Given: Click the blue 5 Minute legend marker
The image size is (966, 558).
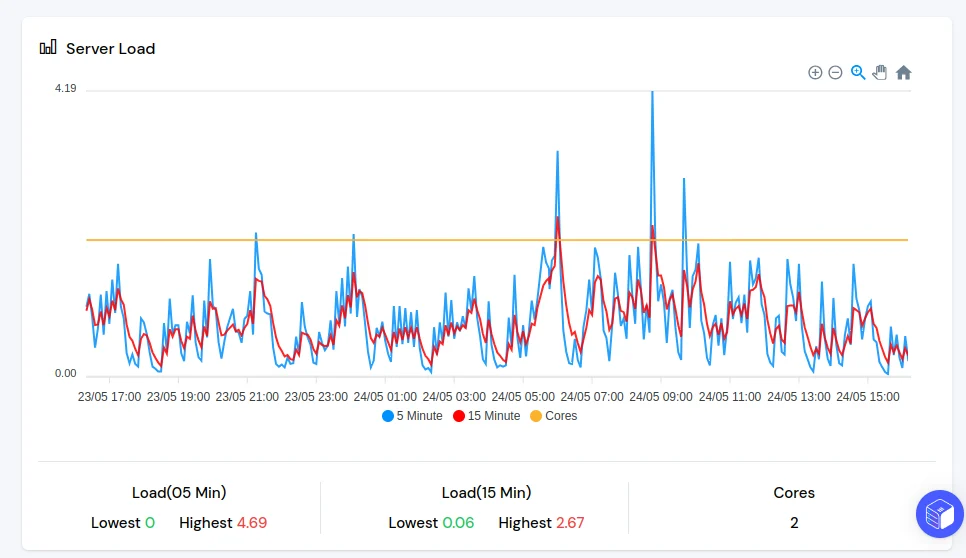Looking at the screenshot, I should click(388, 416).
